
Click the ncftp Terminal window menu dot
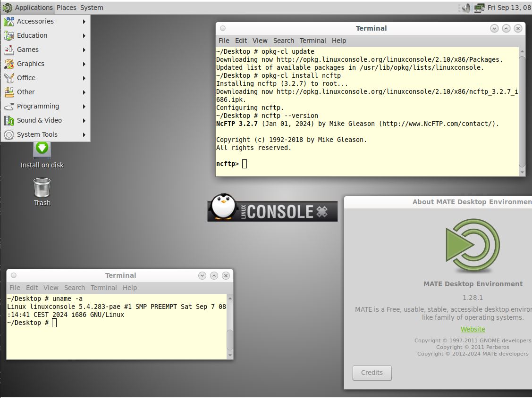pos(223,28)
